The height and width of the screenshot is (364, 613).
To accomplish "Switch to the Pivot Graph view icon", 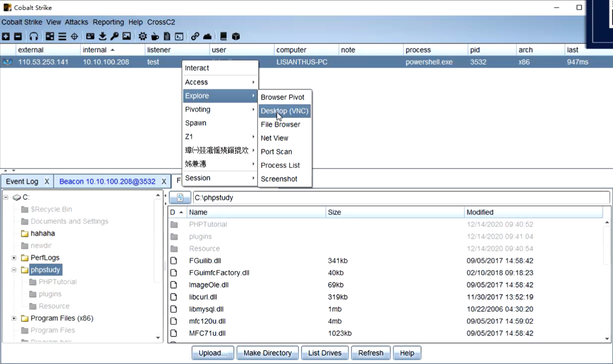I will 50,36.
